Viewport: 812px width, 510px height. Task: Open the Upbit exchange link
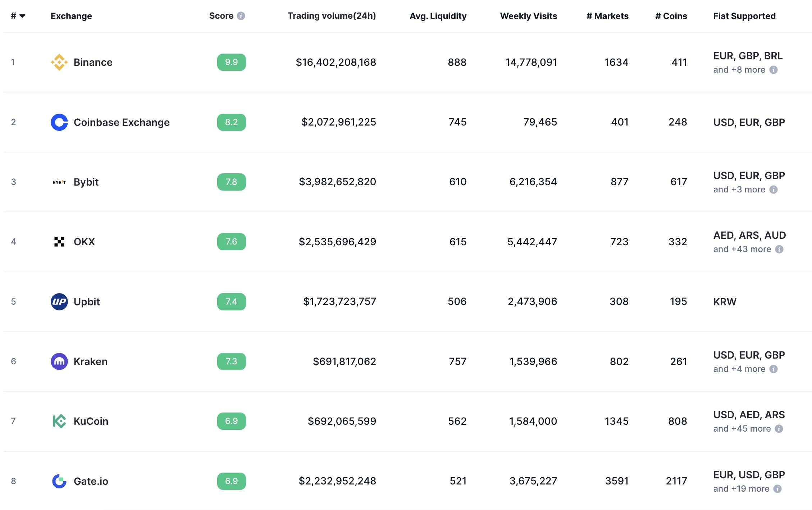tap(87, 302)
